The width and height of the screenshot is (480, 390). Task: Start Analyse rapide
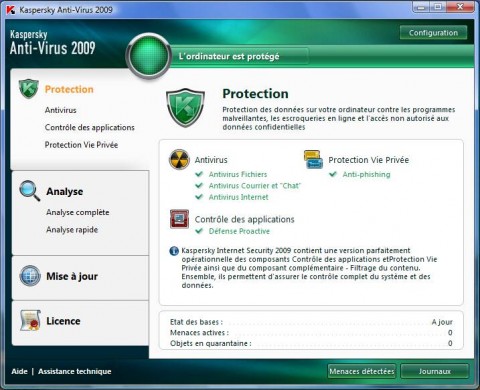[72, 230]
